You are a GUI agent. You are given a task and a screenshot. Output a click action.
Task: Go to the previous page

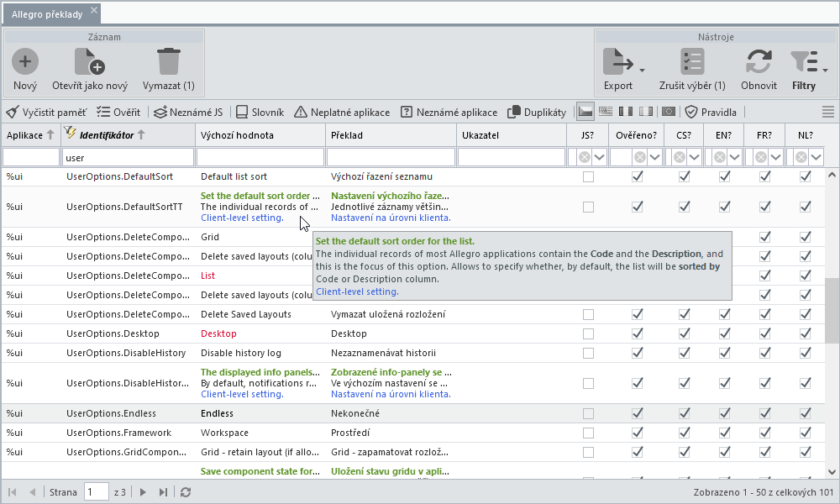[32, 492]
